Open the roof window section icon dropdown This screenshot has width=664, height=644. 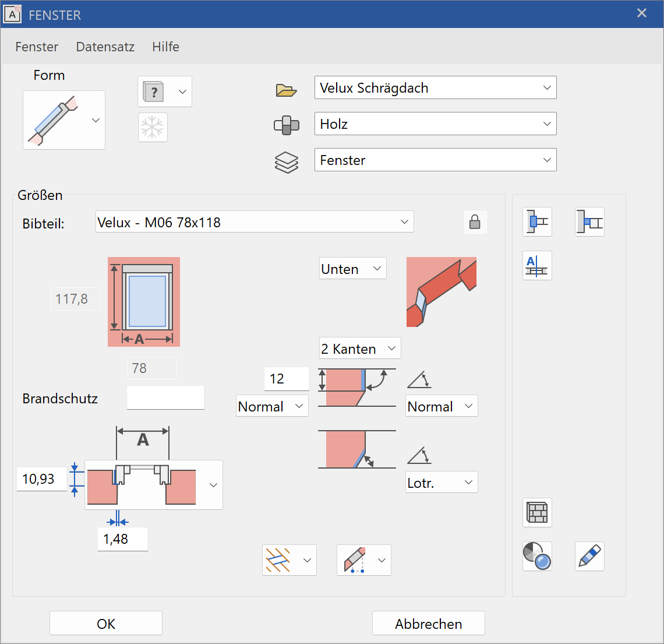(364, 560)
